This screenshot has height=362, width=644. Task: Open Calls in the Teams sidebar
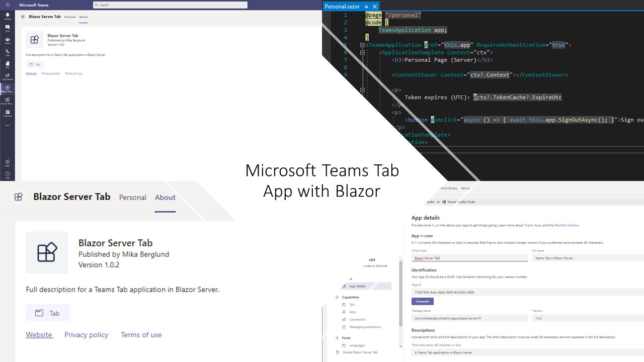coord(8,52)
